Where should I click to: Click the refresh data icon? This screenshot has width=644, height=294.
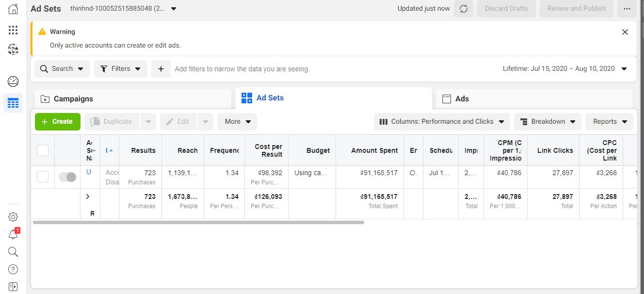click(463, 9)
